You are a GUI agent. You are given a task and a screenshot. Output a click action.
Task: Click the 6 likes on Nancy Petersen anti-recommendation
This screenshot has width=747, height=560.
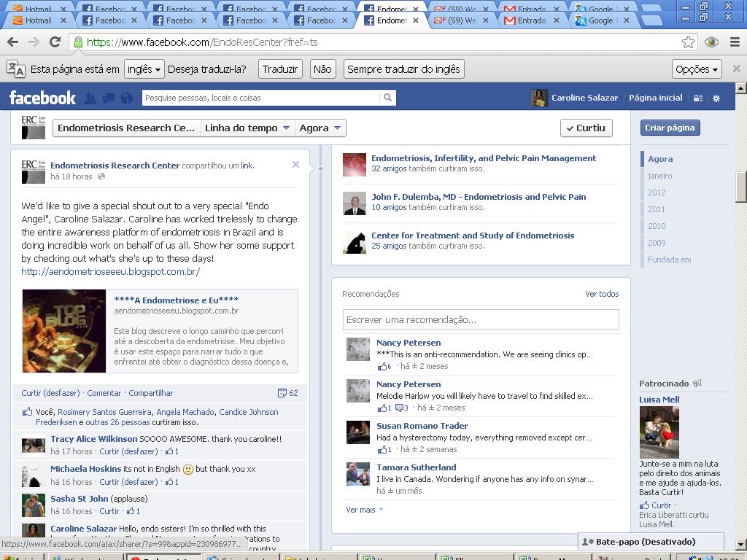(384, 366)
